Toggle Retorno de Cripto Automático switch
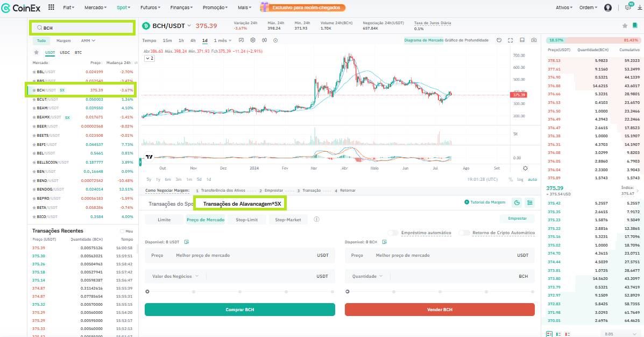This screenshot has height=337, width=644. (x=464, y=233)
